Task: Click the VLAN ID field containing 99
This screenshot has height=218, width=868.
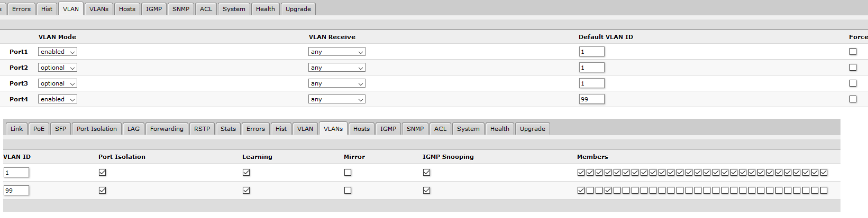Action: 16,191
